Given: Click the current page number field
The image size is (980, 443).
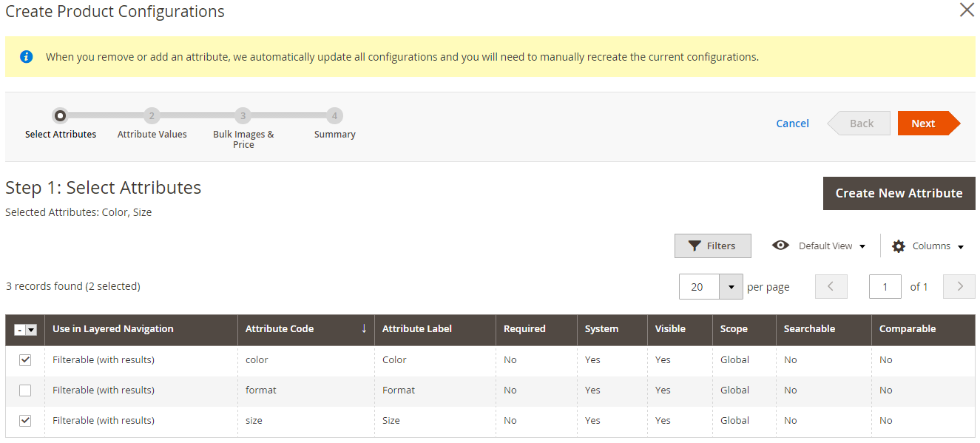Looking at the screenshot, I should tap(885, 287).
